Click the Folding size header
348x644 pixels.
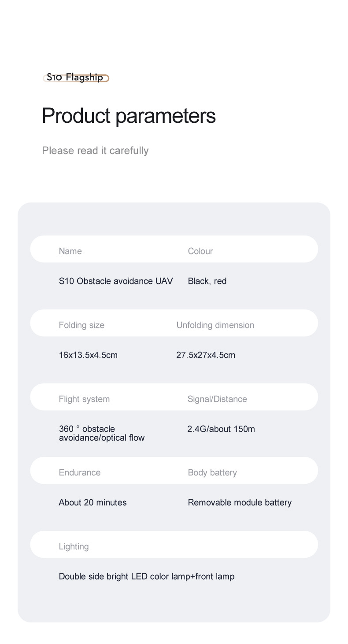click(x=81, y=325)
